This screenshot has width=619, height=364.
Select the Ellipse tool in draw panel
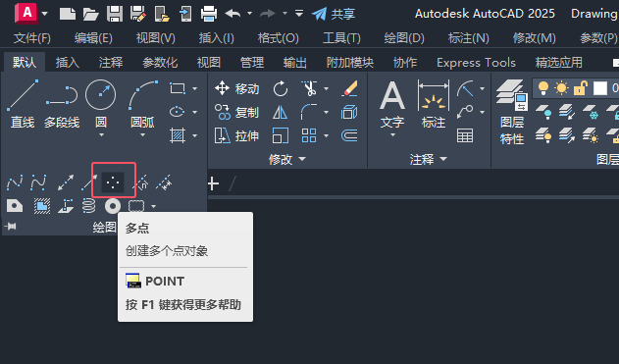[178, 112]
